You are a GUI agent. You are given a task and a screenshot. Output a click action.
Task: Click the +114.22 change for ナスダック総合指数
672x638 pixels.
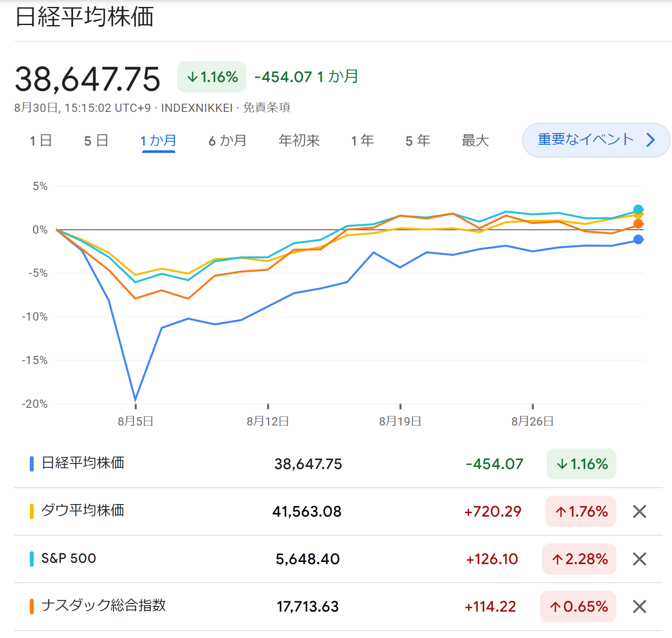(491, 606)
